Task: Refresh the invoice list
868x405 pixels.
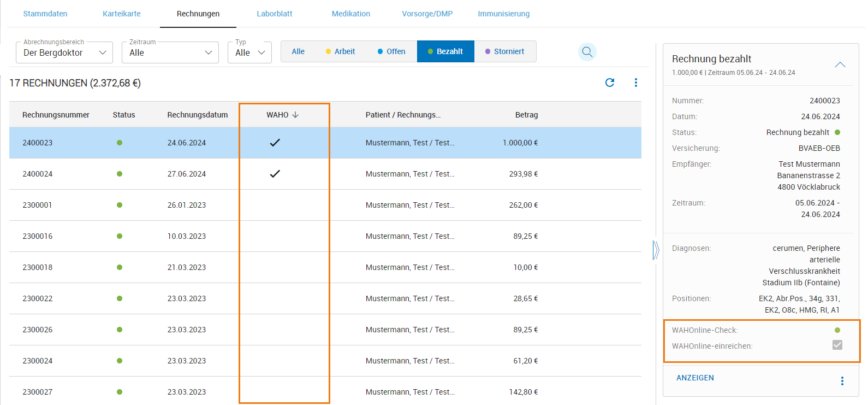Action: point(610,83)
